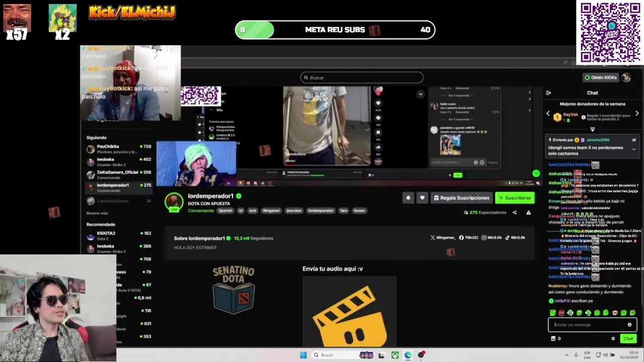Click the report warning triangle icon

point(528,213)
